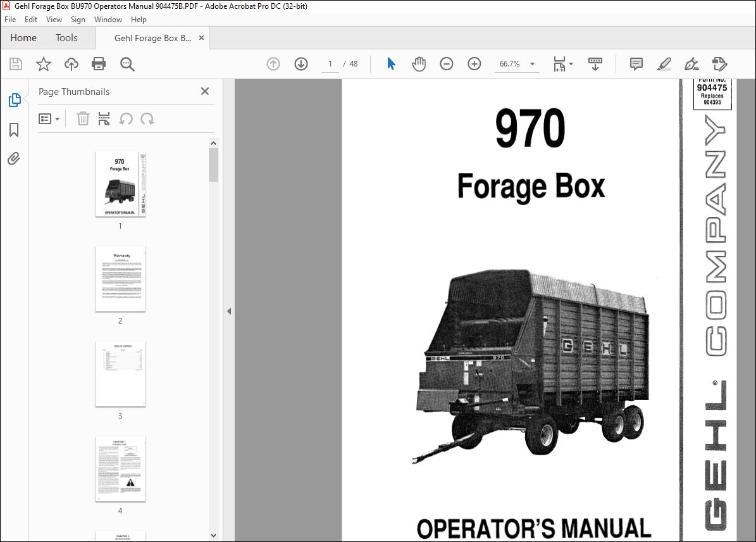The width and height of the screenshot is (756, 542).
Task: Click the 'Page Thumbnails' panel title
Action: point(74,92)
